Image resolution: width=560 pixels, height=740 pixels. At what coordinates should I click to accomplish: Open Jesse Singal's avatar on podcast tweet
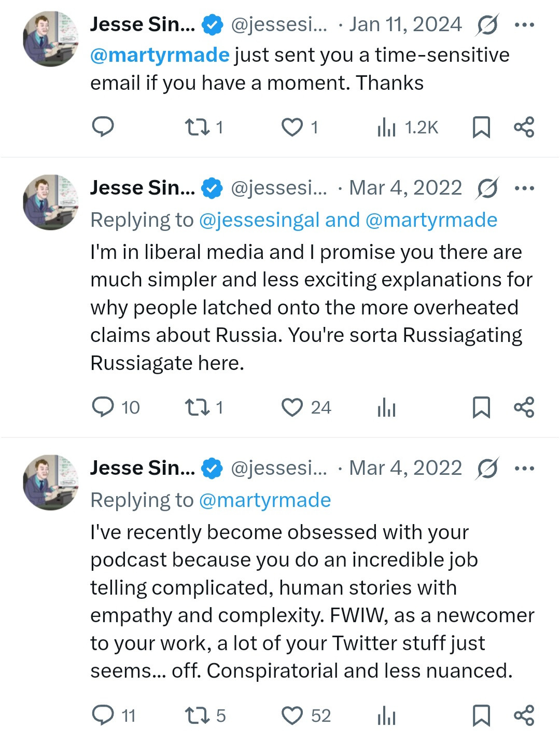[x=50, y=483]
